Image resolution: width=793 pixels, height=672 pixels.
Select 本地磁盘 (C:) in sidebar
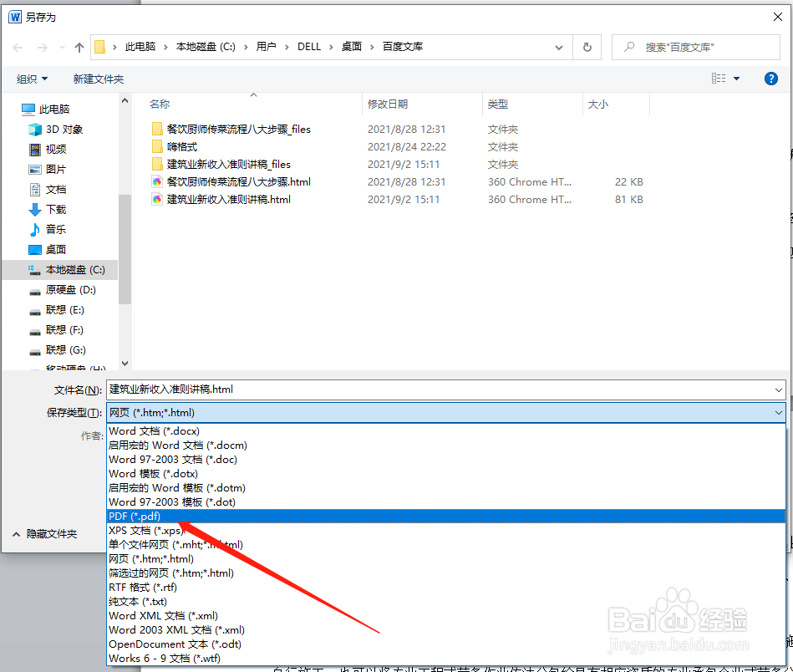pos(61,270)
